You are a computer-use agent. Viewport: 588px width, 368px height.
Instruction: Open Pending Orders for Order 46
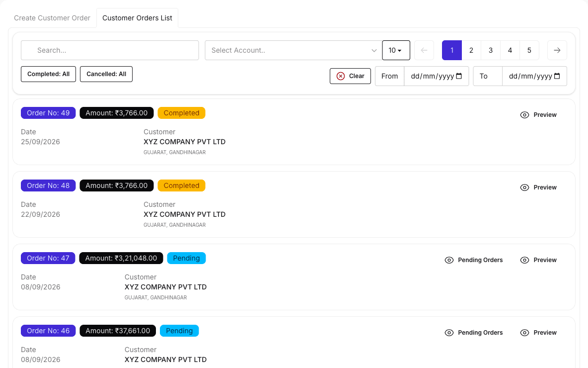click(474, 333)
